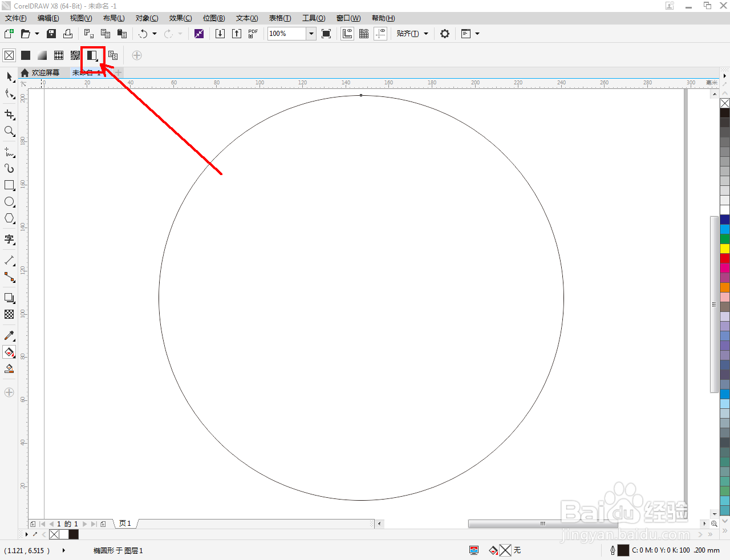This screenshot has height=560, width=730.
Task: Click the Import icon
Action: pos(220,34)
